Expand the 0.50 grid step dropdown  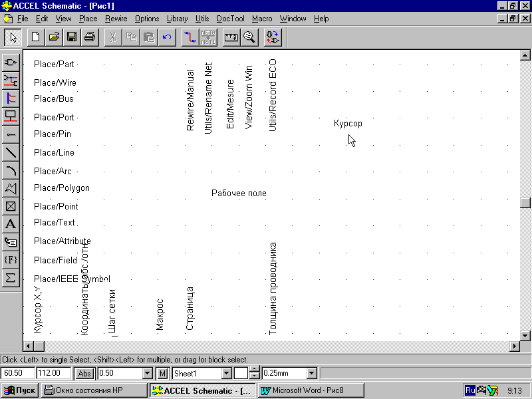pyautogui.click(x=147, y=374)
